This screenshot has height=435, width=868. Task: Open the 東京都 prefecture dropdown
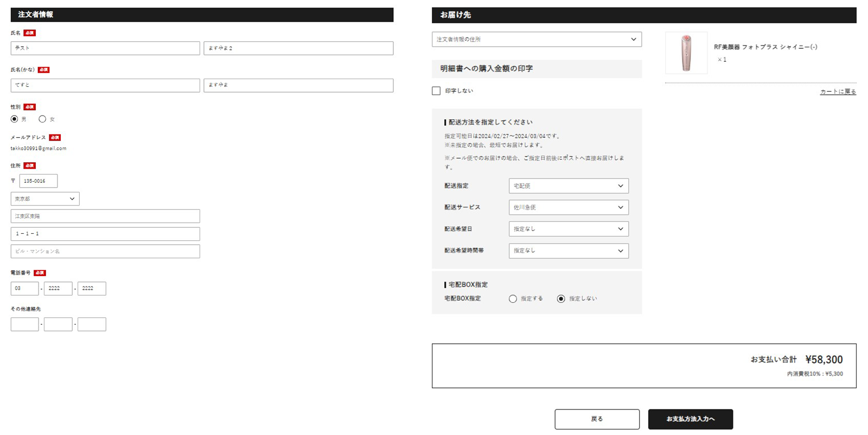pos(45,199)
